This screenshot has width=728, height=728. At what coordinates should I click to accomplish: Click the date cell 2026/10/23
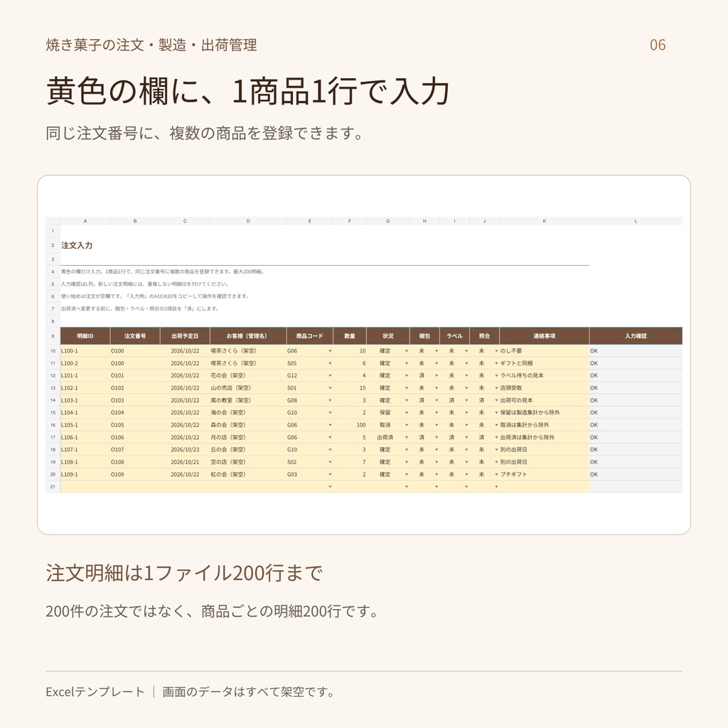(x=185, y=449)
